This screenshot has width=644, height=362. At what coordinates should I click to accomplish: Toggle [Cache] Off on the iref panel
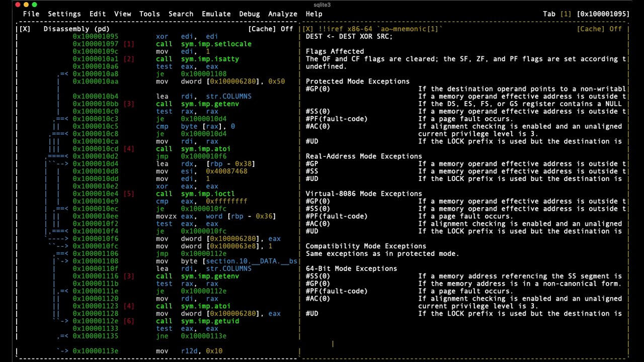coord(600,29)
